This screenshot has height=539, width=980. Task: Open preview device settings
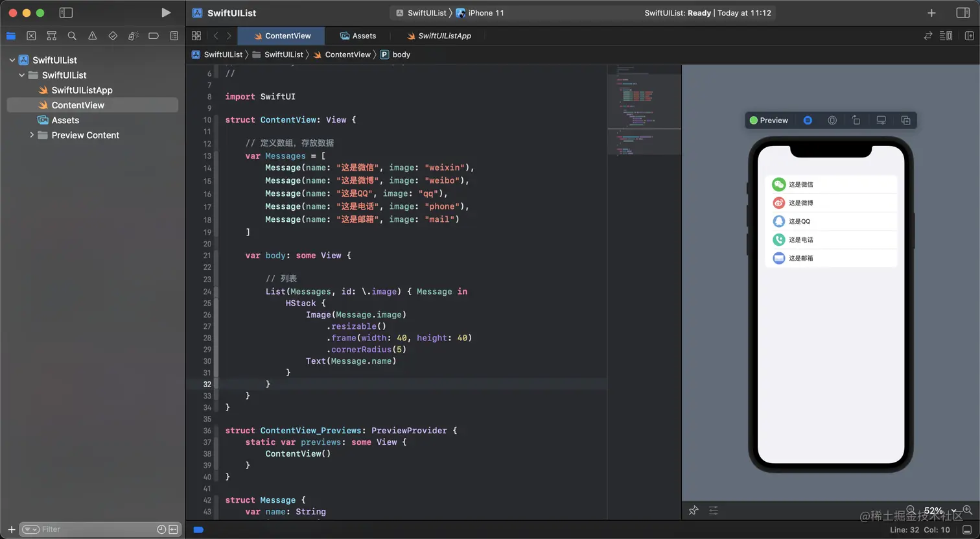[881, 120]
